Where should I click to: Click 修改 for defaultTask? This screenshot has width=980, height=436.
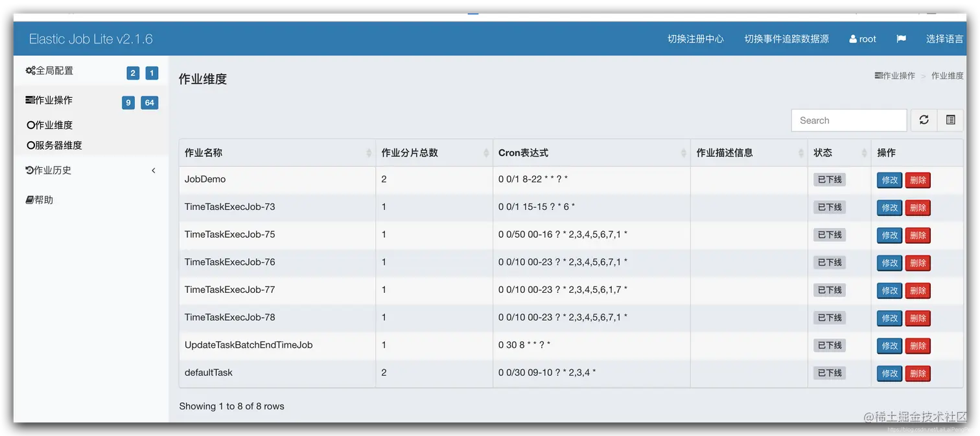tap(889, 373)
